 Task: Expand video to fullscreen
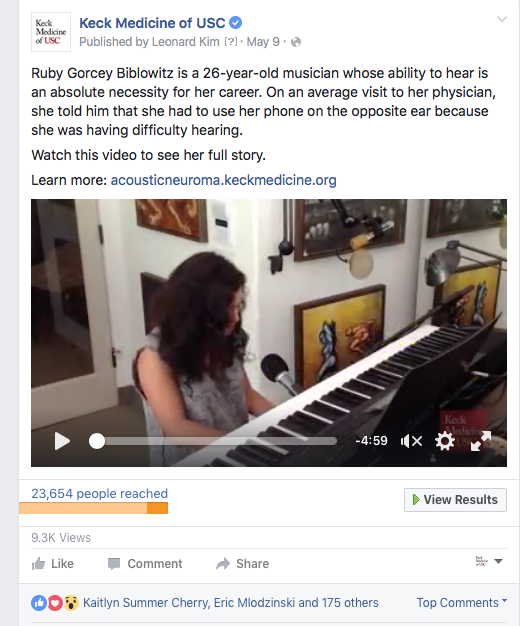coord(481,441)
